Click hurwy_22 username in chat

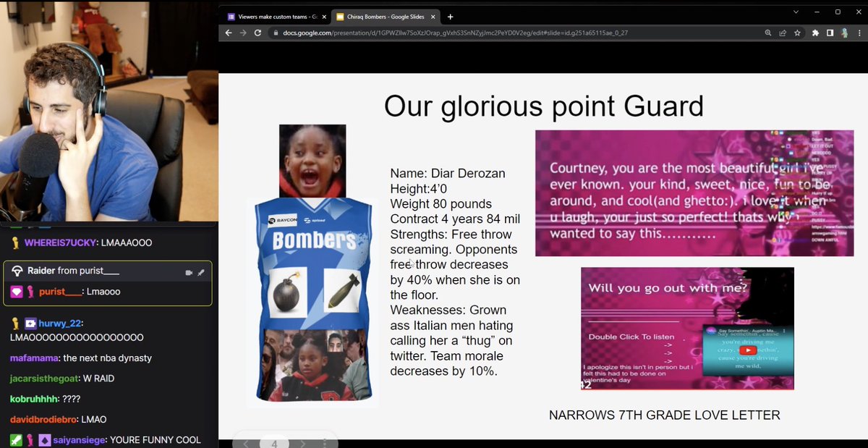61,324
